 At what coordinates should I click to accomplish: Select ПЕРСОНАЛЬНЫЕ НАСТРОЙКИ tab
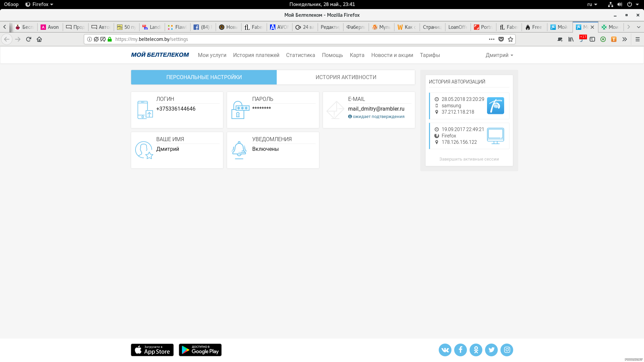click(204, 77)
